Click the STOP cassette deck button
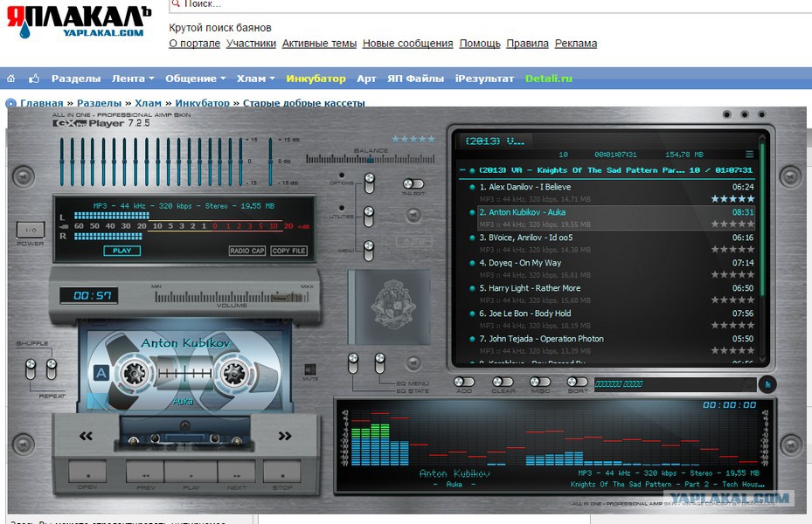Viewport: 812px width, 524px height. pyautogui.click(x=282, y=472)
